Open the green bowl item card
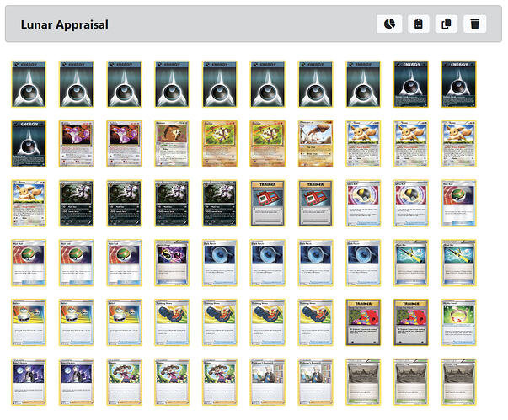The height and width of the screenshot is (420, 508). (458, 322)
